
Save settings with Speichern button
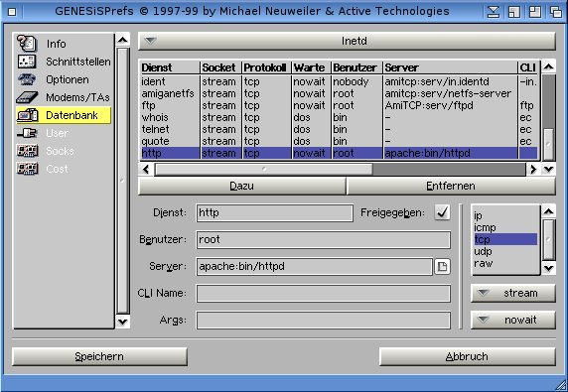[99, 356]
